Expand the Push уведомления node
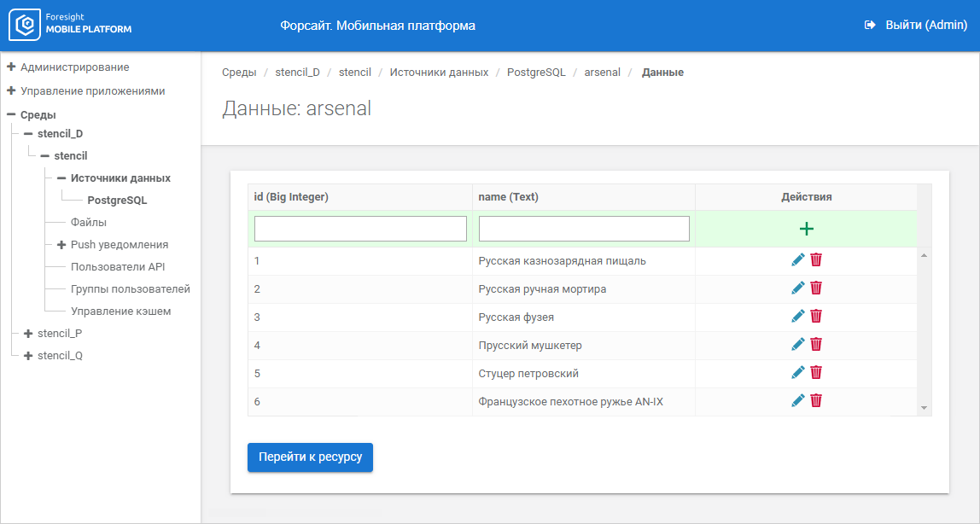Image resolution: width=980 pixels, height=524 pixels. pyautogui.click(x=61, y=244)
